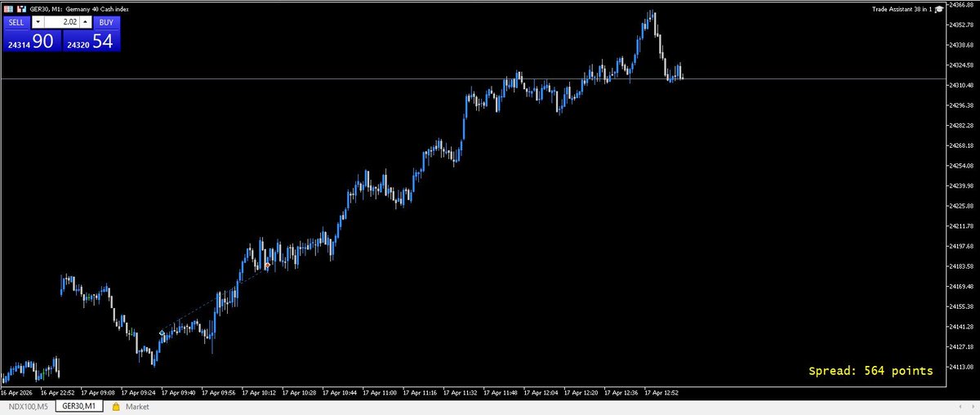Click price level 24268.18 on the scale
The image size is (980, 415).
[962, 145]
